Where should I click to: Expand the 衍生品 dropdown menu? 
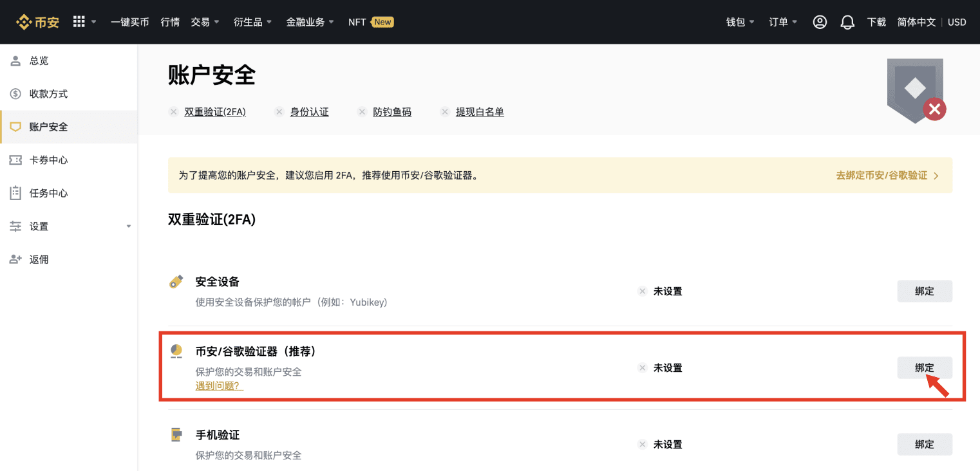coord(253,22)
